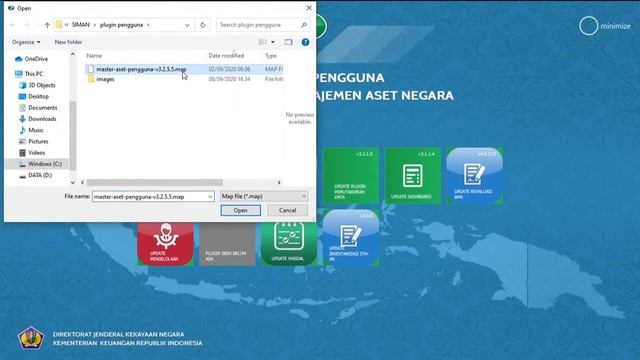
Task: Open the Update Wasdal tile
Action: (x=289, y=244)
